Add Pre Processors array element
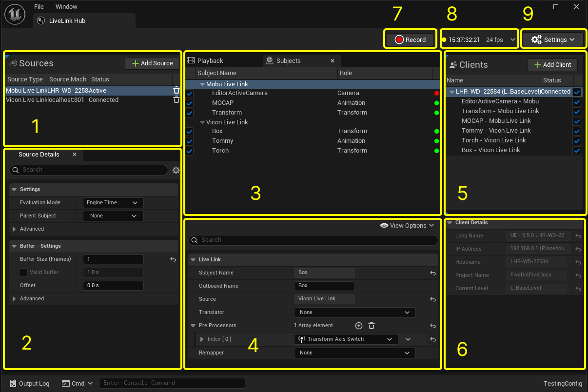 click(x=359, y=325)
